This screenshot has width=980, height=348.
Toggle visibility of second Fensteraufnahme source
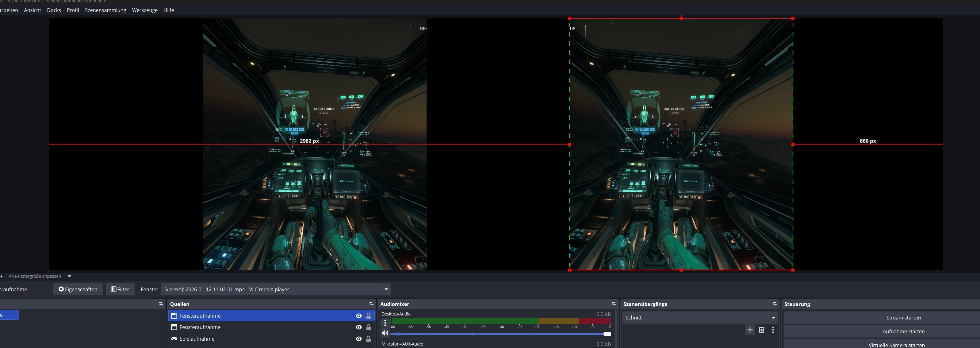(358, 327)
